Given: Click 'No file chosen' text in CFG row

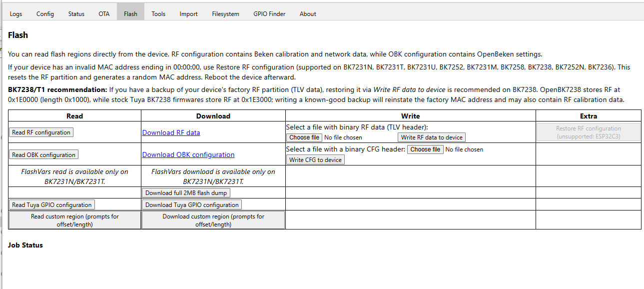Looking at the screenshot, I should click(464, 149).
